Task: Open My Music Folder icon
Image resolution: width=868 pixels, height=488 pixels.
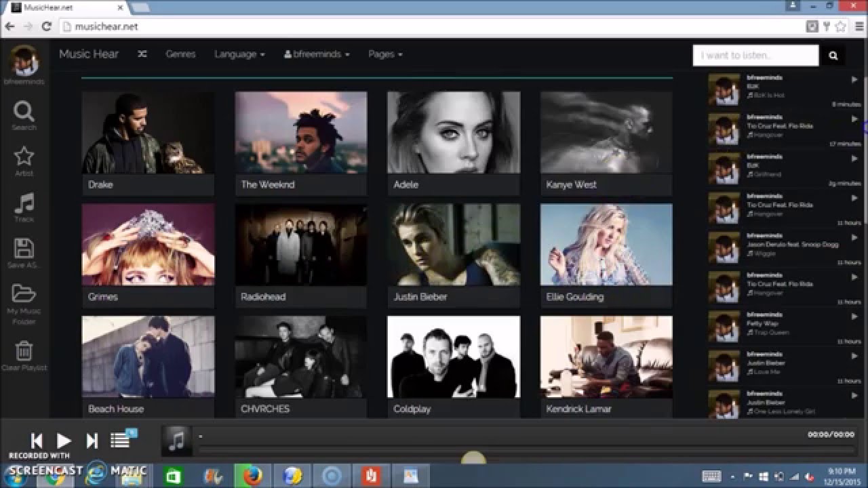Action: 24,294
